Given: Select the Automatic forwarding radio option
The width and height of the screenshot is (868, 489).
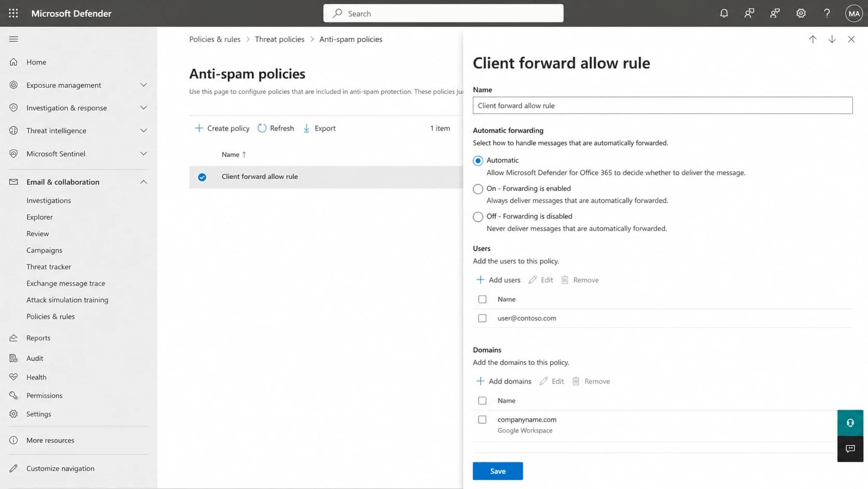Looking at the screenshot, I should coord(478,161).
